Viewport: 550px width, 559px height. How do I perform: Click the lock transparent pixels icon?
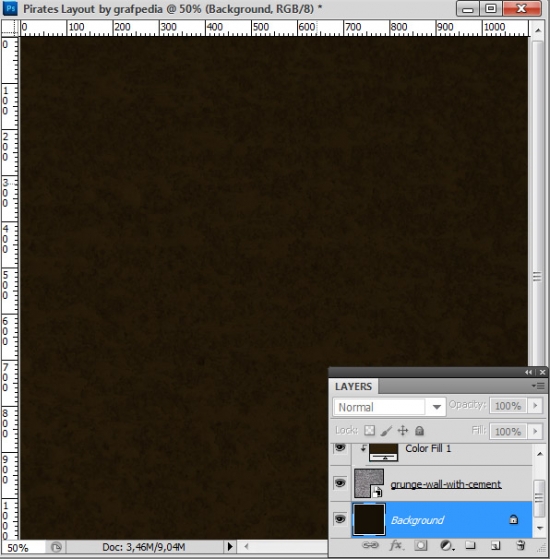tap(369, 431)
